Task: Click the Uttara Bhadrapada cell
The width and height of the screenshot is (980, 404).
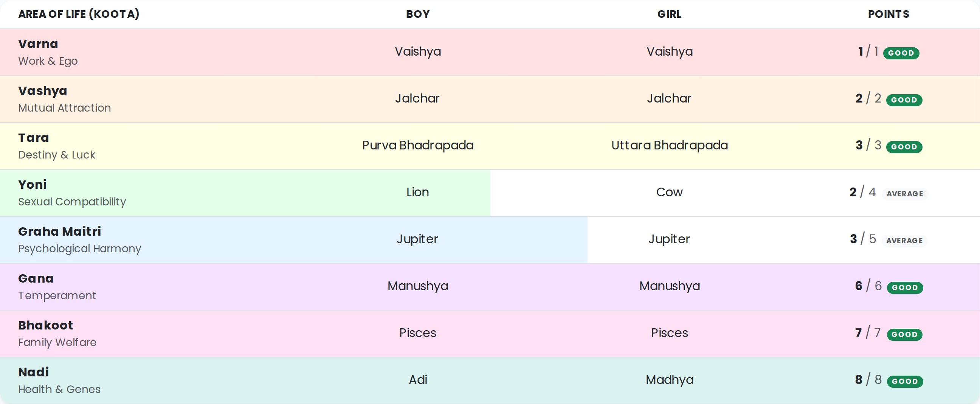Action: (x=669, y=145)
